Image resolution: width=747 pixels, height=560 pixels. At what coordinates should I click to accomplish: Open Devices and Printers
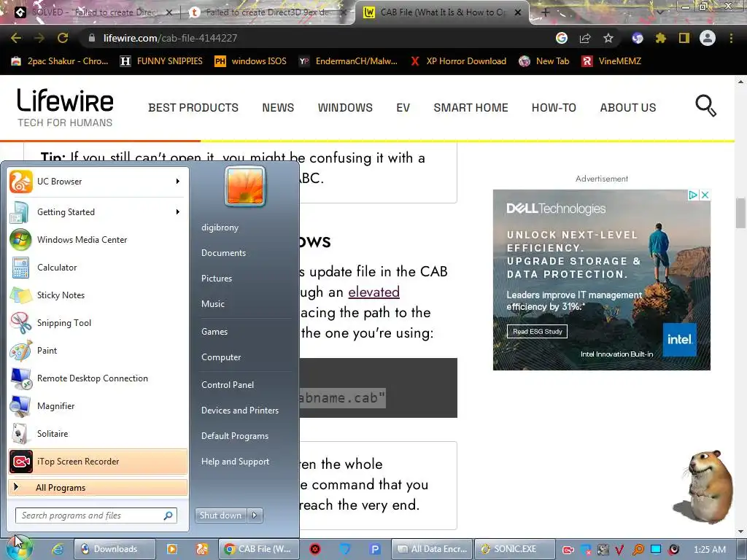pos(239,411)
